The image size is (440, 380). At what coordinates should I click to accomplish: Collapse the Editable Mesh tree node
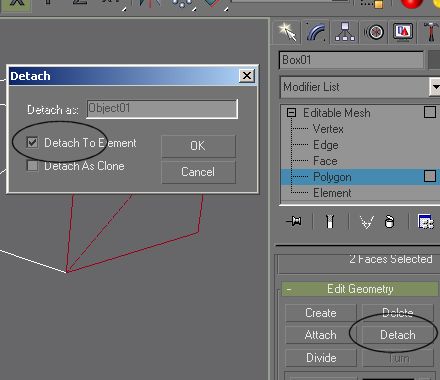tap(291, 113)
